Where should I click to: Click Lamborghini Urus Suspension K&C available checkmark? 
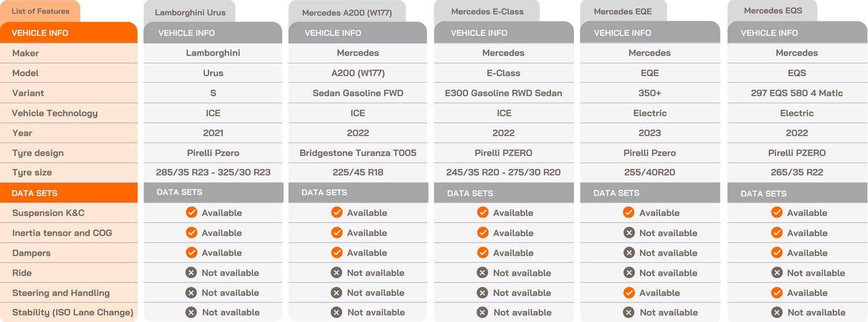(192, 213)
